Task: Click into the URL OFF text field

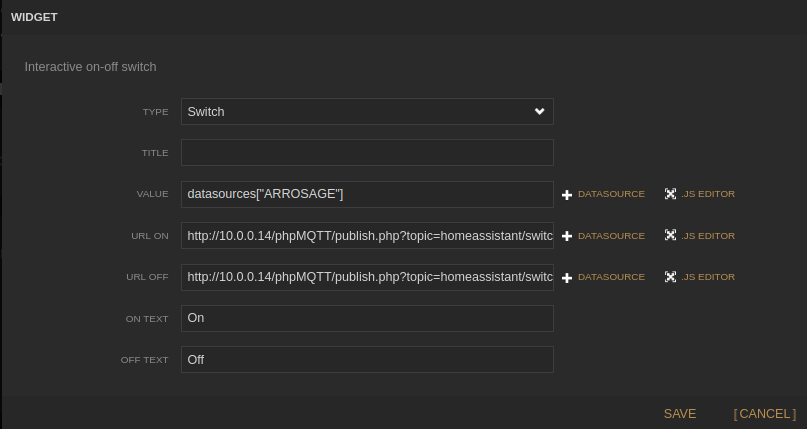Action: [367, 277]
